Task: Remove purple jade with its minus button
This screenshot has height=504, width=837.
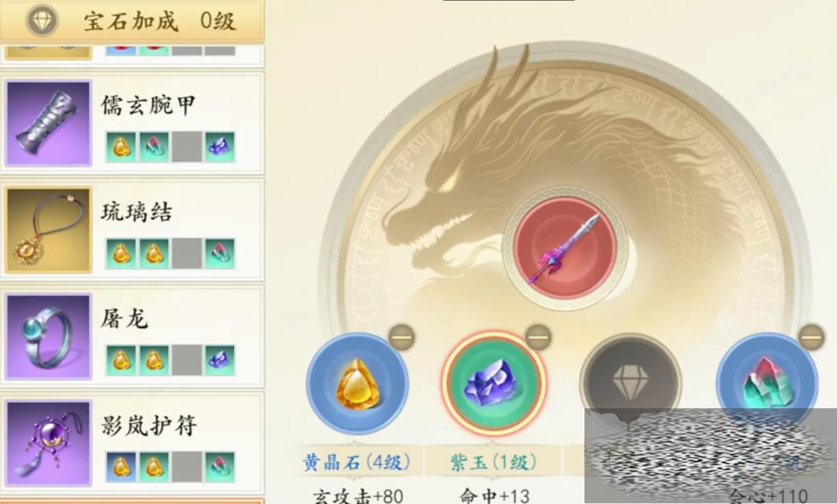Action: (x=539, y=337)
